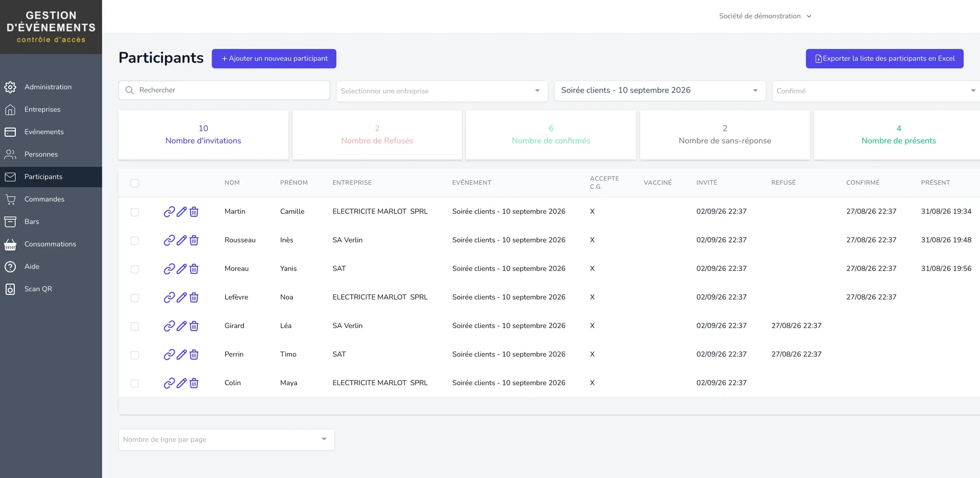Click the link icon for Lefèvre
The height and width of the screenshot is (478, 980).
point(169,297)
